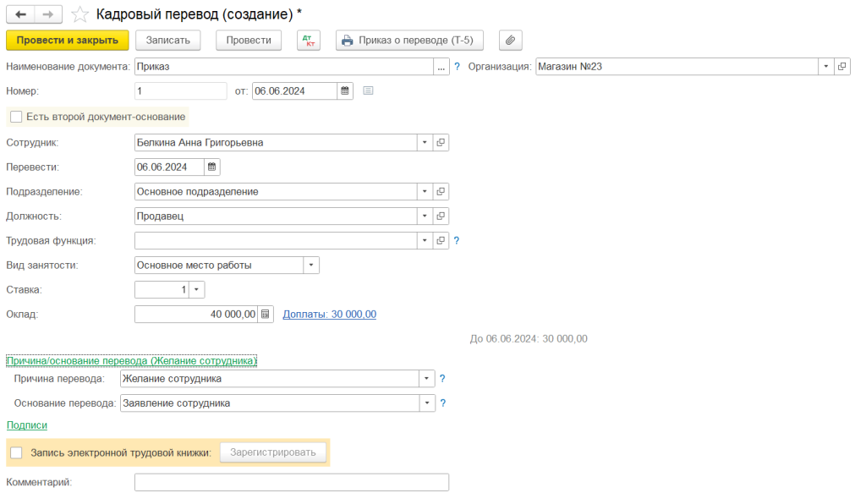Open calculator icon in Оклад field
This screenshot has height=504, width=866.
pyautogui.click(x=266, y=315)
